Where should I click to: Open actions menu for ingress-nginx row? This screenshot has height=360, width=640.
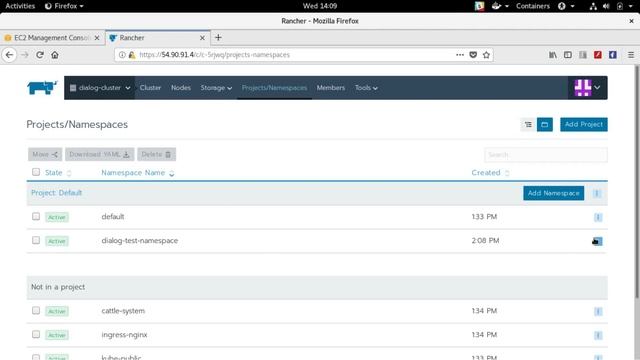[x=598, y=335]
